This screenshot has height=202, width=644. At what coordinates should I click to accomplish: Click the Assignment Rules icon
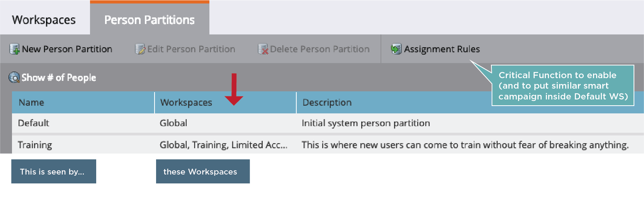(396, 49)
